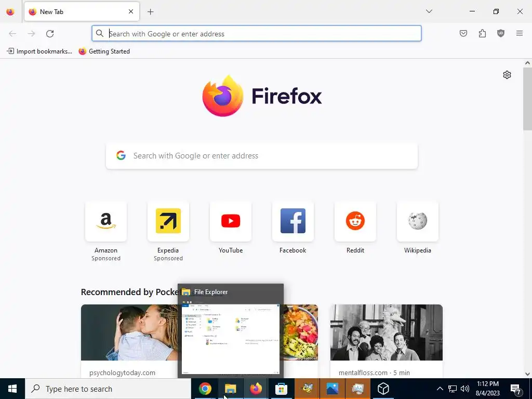532x399 pixels.
Task: Reload the current page
Action: (x=50, y=34)
